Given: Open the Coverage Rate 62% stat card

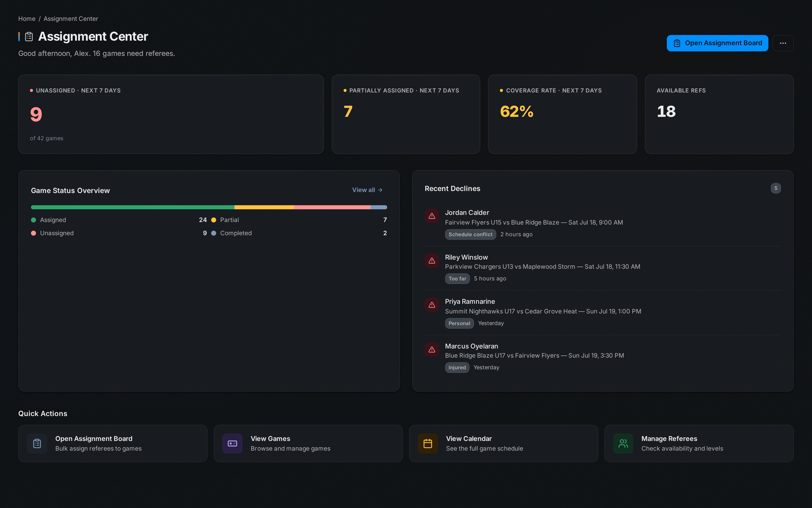Looking at the screenshot, I should [x=562, y=114].
